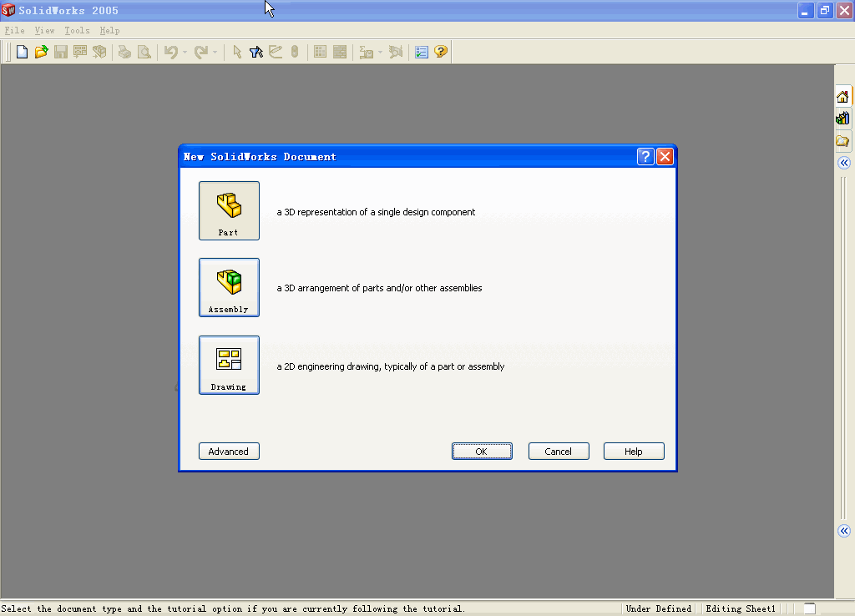Screen dimensions: 855x616
Task: Click the greyed icon right of sigma dropdown
Action: [396, 52]
